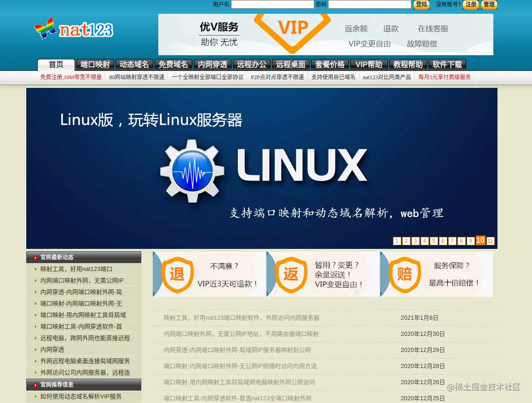Open sidebar item 内网穿透-内网端口映射外网-局

pos(81,292)
